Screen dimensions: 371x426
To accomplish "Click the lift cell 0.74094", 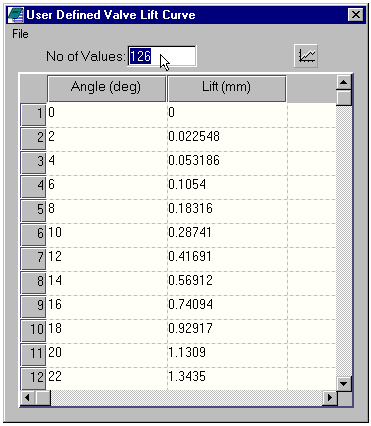I will (x=227, y=306).
